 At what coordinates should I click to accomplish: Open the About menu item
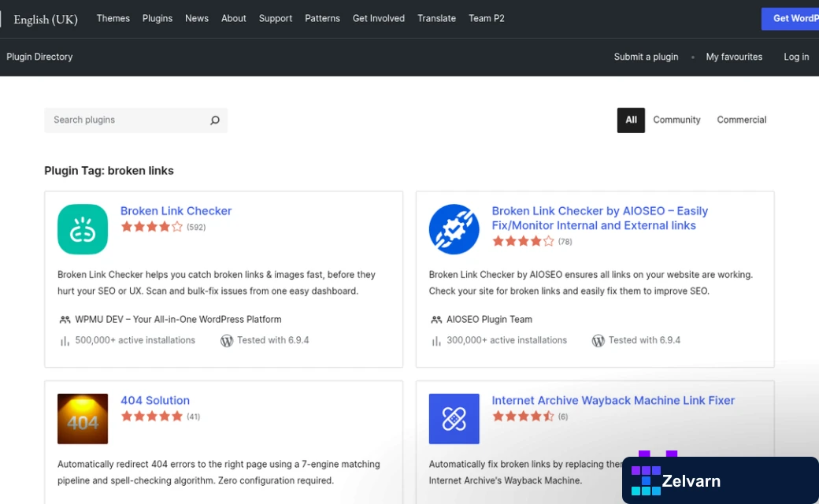coord(233,18)
